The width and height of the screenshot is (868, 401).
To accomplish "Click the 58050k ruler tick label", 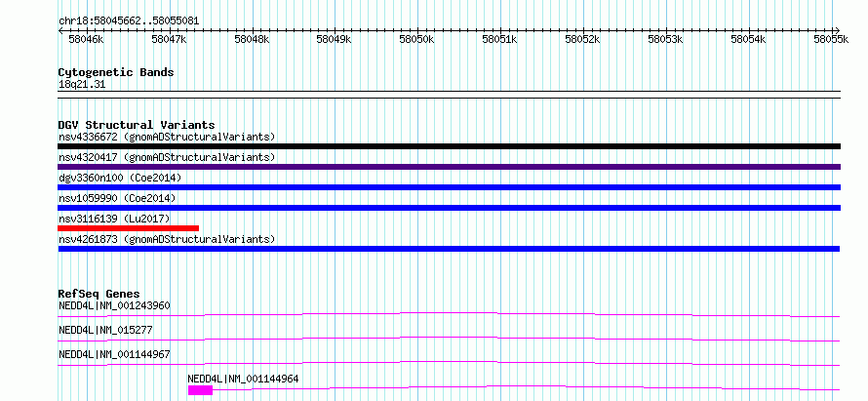I will click(x=416, y=40).
